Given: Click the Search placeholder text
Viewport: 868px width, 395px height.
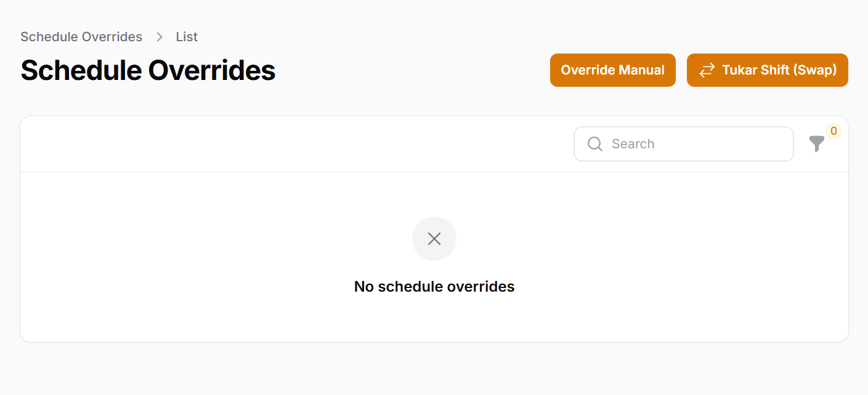Looking at the screenshot, I should tap(633, 144).
